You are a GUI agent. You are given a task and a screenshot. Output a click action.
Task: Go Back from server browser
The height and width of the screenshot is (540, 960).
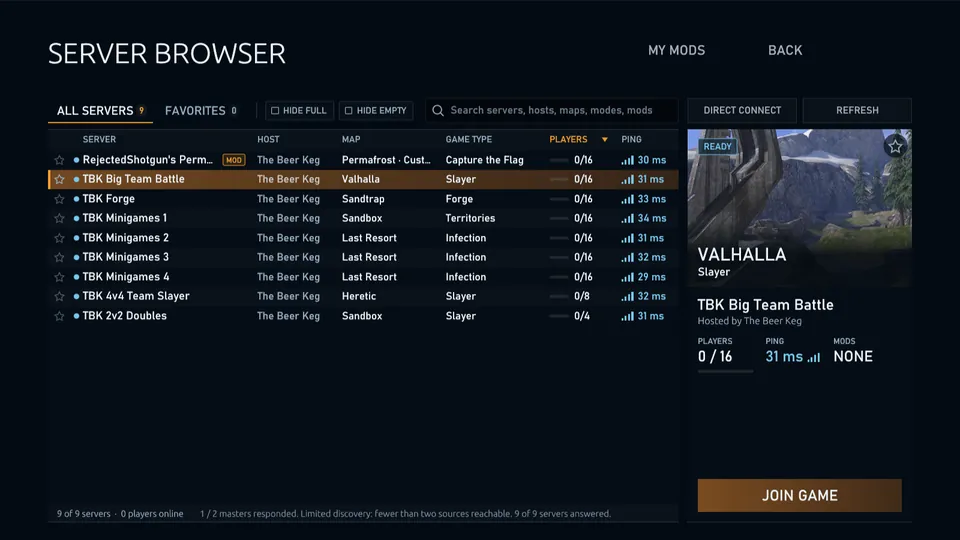(x=785, y=50)
